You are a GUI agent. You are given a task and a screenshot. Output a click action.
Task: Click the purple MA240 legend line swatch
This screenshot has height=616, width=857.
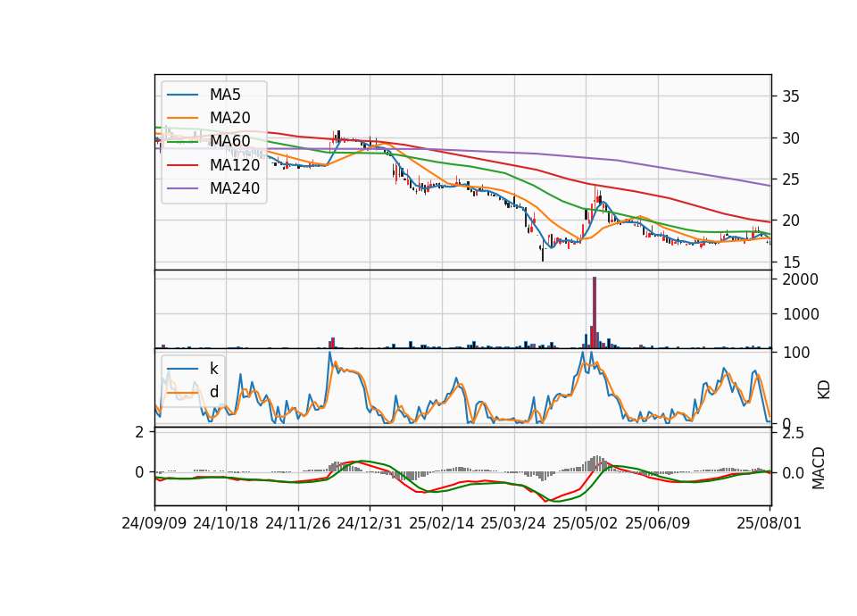click(x=182, y=189)
